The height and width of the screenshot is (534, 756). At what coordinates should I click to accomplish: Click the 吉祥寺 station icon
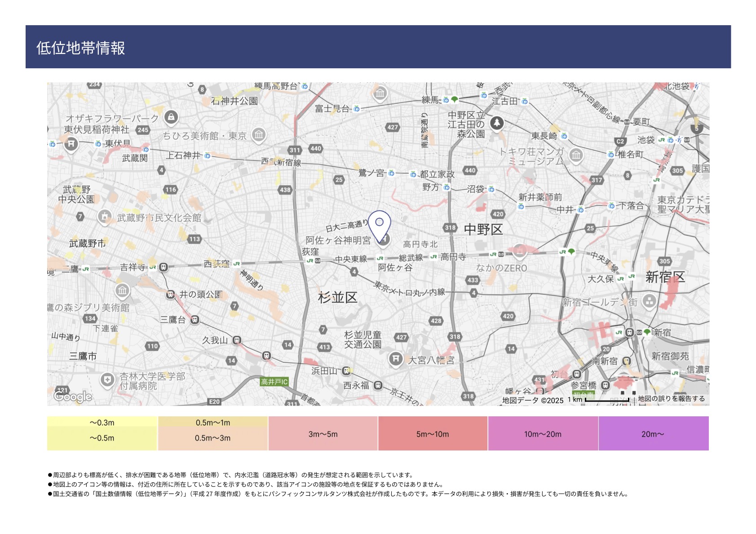point(164,267)
